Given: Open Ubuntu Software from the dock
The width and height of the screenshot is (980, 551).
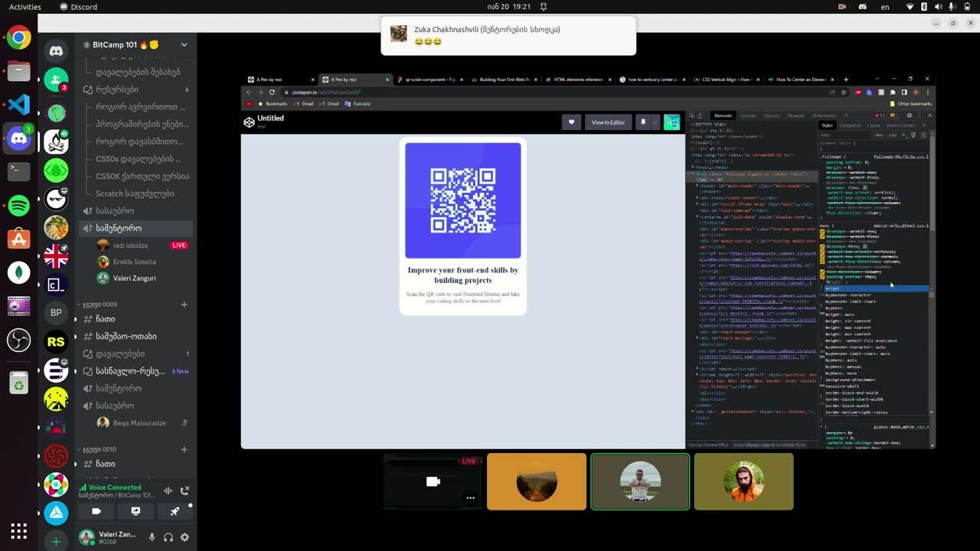Looking at the screenshot, I should [18, 239].
